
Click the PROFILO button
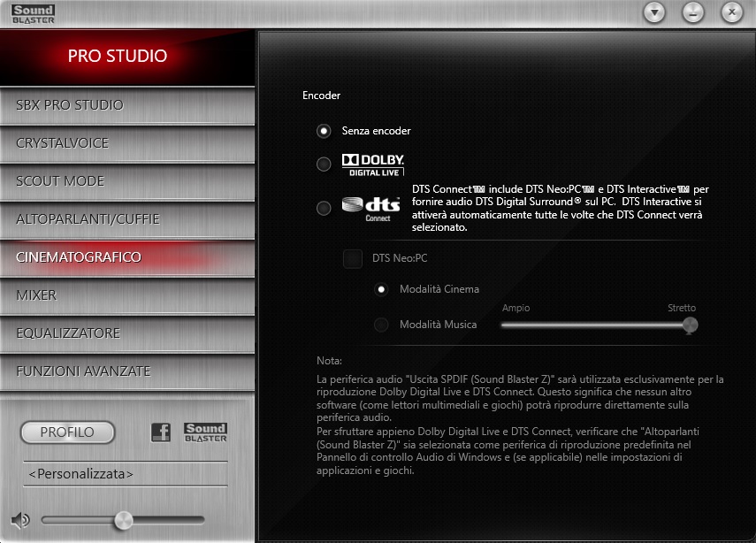[67, 432]
